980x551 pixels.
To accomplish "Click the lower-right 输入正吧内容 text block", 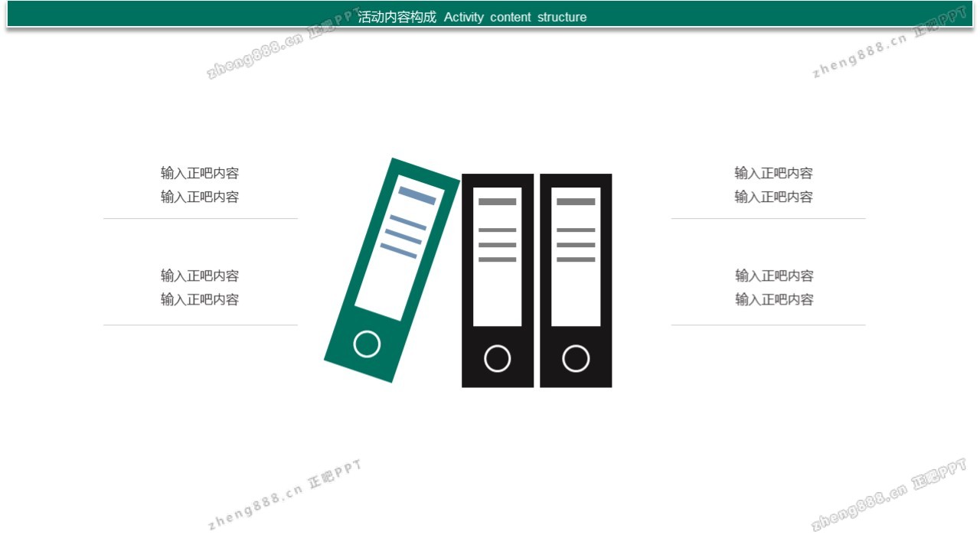I will (774, 288).
